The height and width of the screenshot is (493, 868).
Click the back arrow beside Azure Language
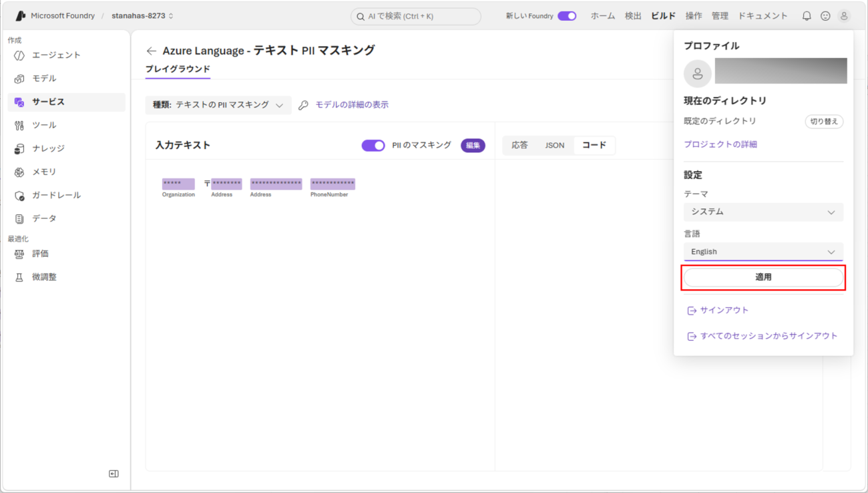coord(152,51)
